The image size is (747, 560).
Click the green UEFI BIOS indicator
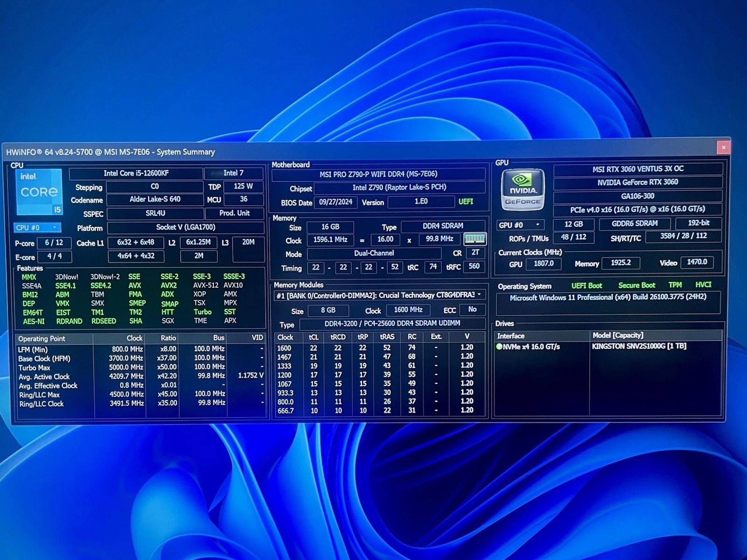pyautogui.click(x=466, y=202)
